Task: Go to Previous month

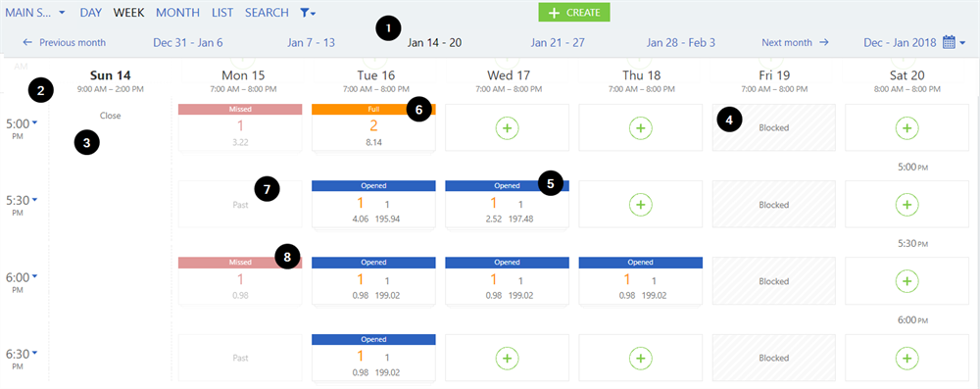Action: click(64, 42)
